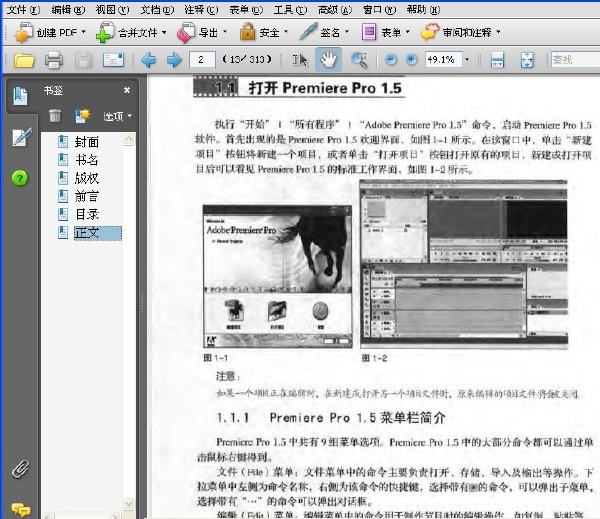The height and width of the screenshot is (519, 600).
Task: Click the 安全 lock button
Action: (259, 33)
